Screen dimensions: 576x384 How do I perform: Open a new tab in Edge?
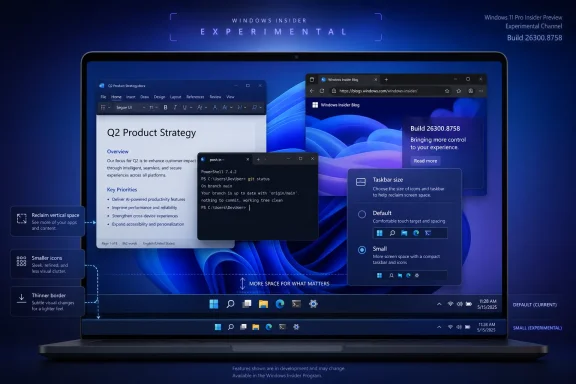(386, 79)
